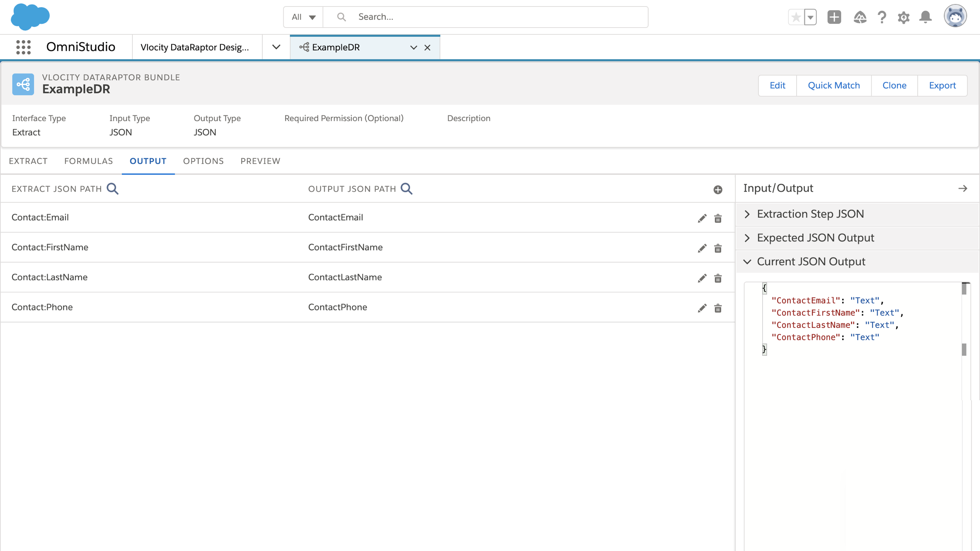
Task: Click the Export button
Action: (x=942, y=85)
